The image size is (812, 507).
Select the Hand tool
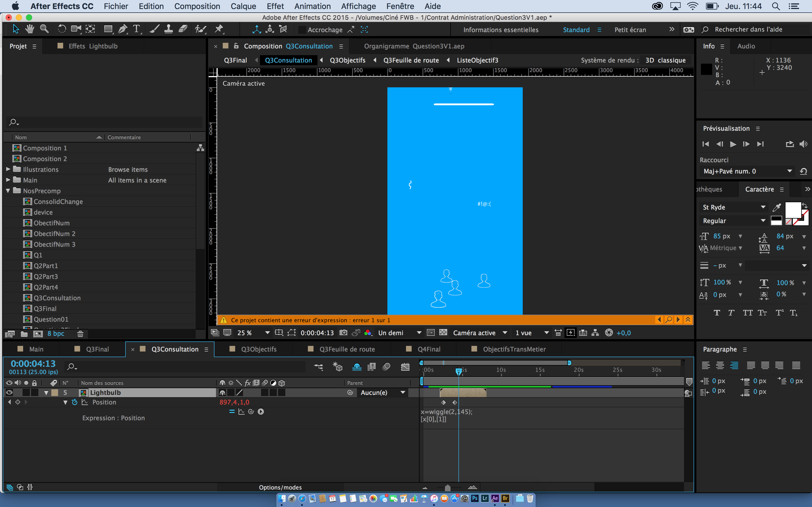pos(30,30)
